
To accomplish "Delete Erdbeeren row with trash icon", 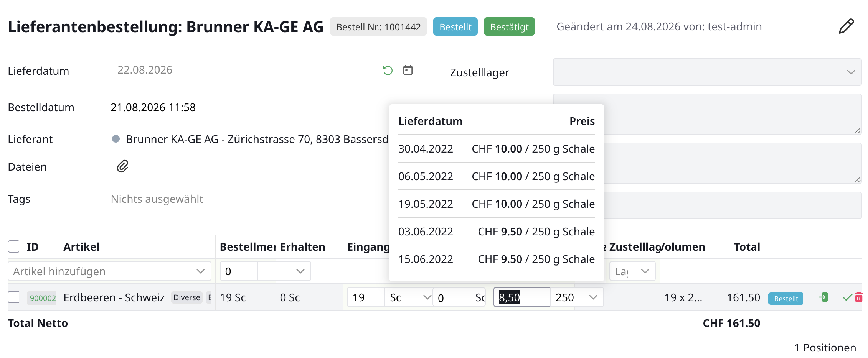I will [859, 297].
